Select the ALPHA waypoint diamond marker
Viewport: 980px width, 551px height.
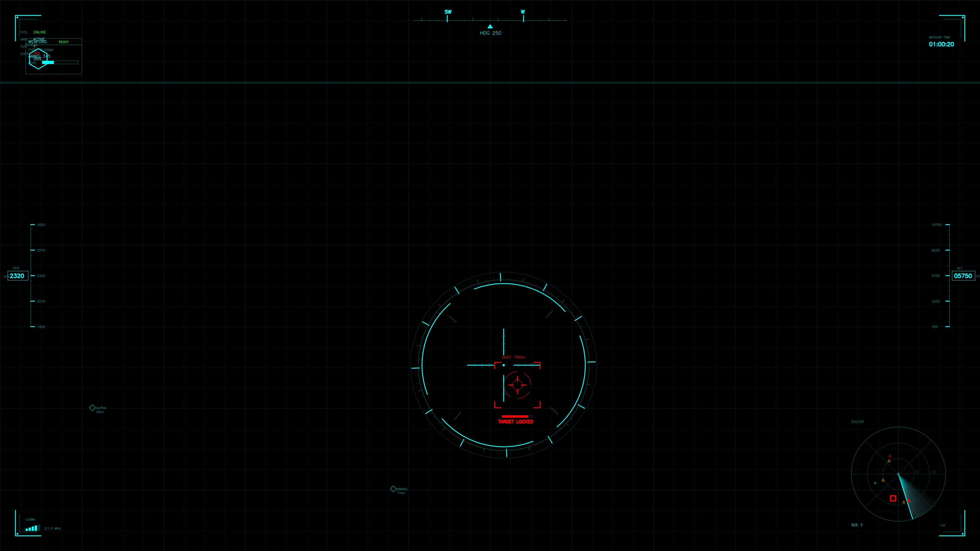92,408
